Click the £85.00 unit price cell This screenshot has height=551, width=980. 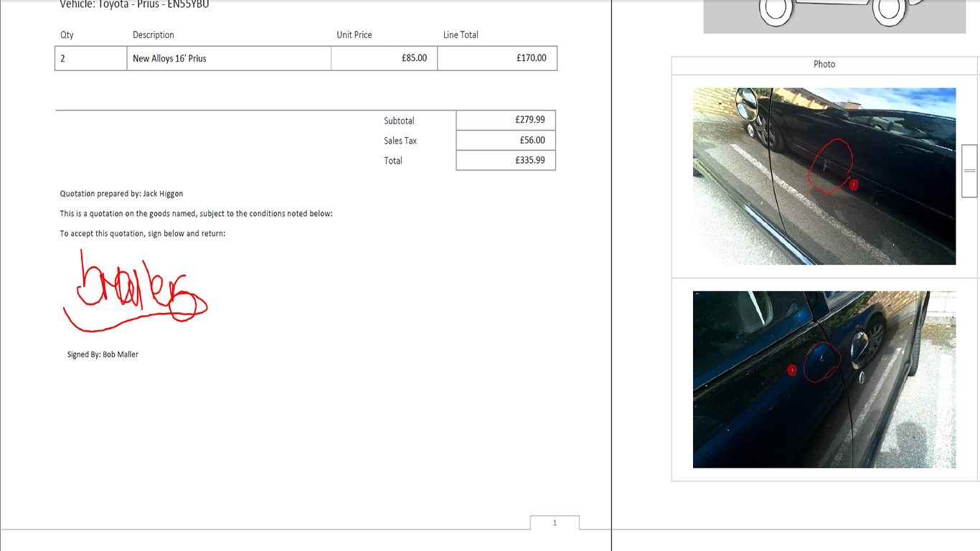point(384,58)
